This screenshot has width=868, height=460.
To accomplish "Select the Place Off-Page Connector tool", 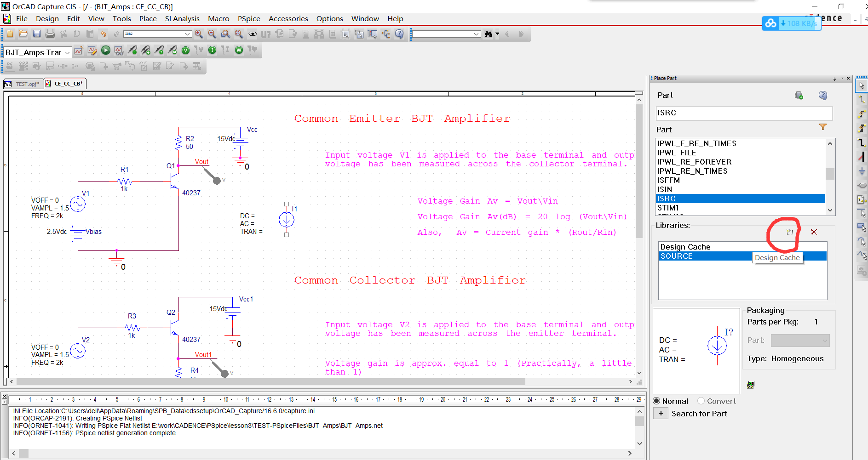I will pyautogui.click(x=862, y=199).
